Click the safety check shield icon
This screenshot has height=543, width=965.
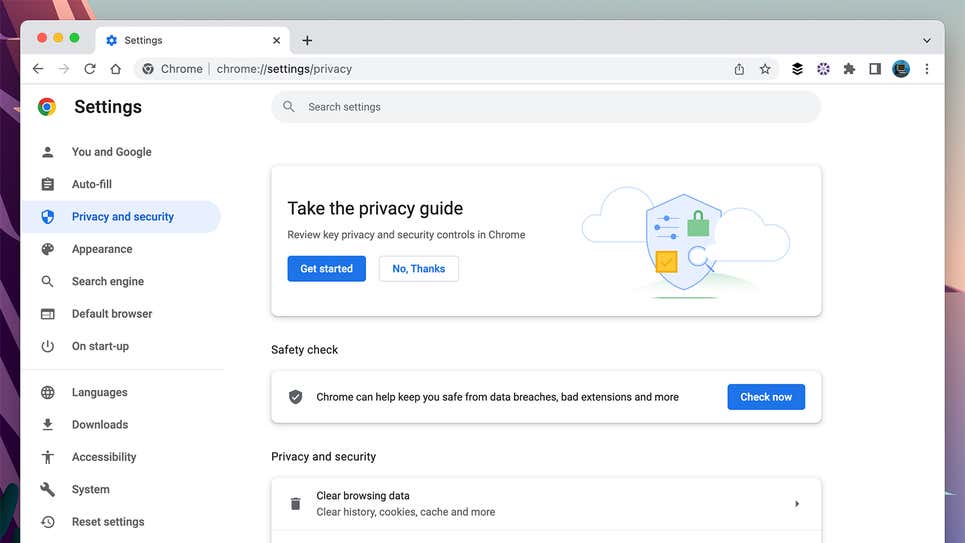295,397
